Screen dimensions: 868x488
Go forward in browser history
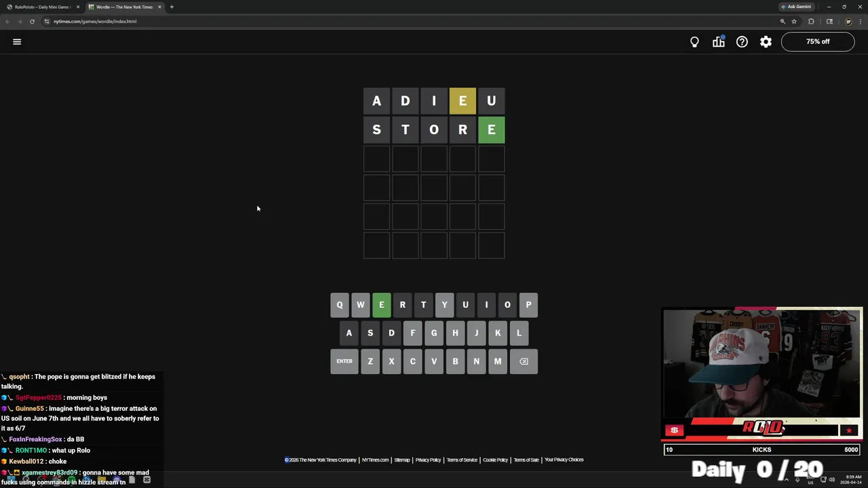pyautogui.click(x=20, y=21)
